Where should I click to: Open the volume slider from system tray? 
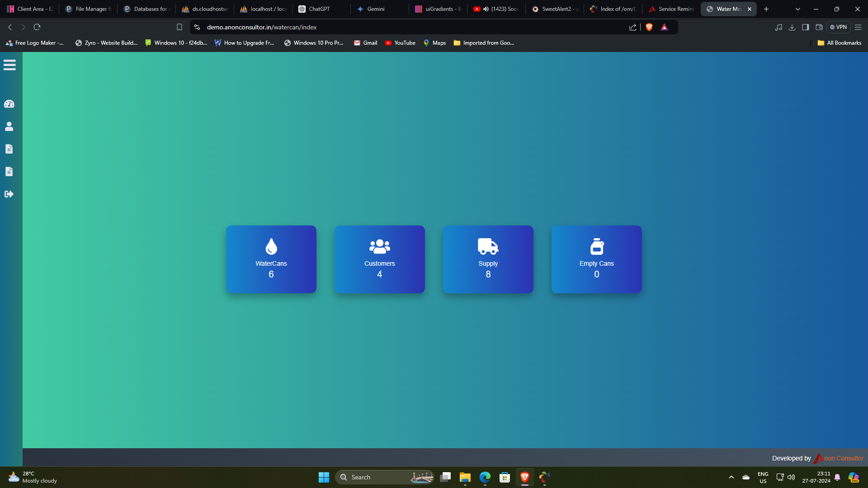click(791, 477)
